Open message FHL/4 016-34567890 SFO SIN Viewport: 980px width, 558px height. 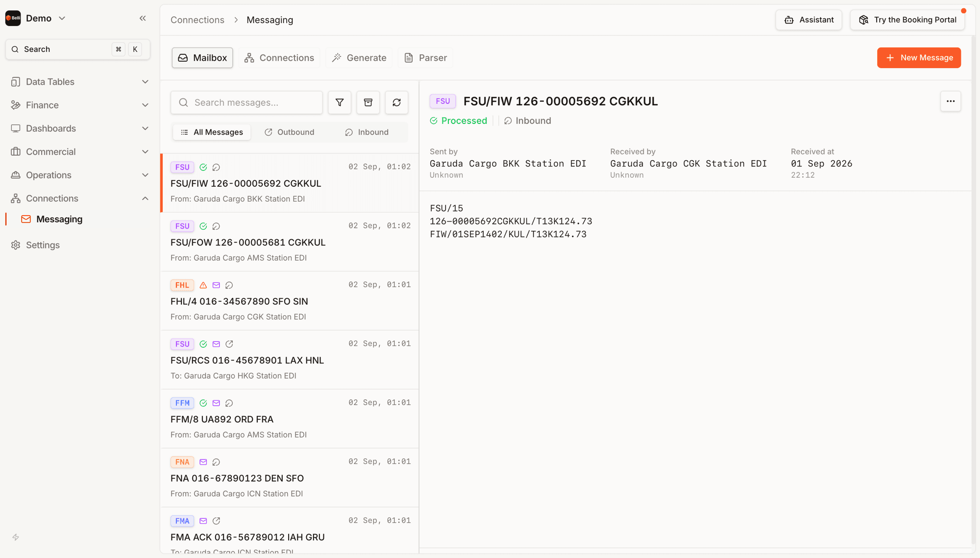[x=290, y=301]
